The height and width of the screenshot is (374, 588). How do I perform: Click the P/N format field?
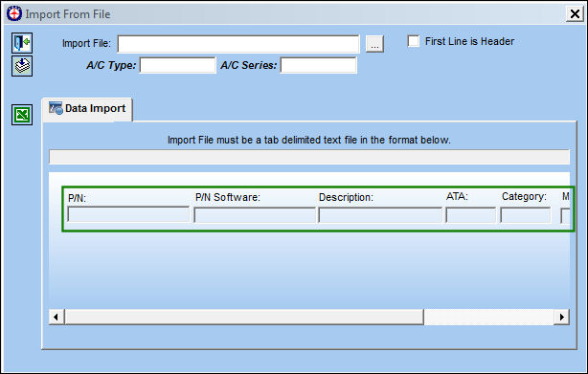pyautogui.click(x=128, y=214)
